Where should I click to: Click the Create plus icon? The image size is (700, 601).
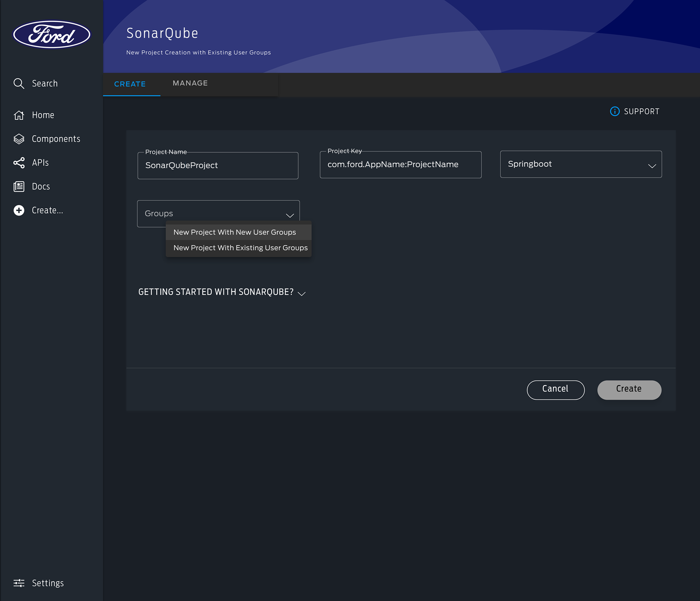pos(19,210)
